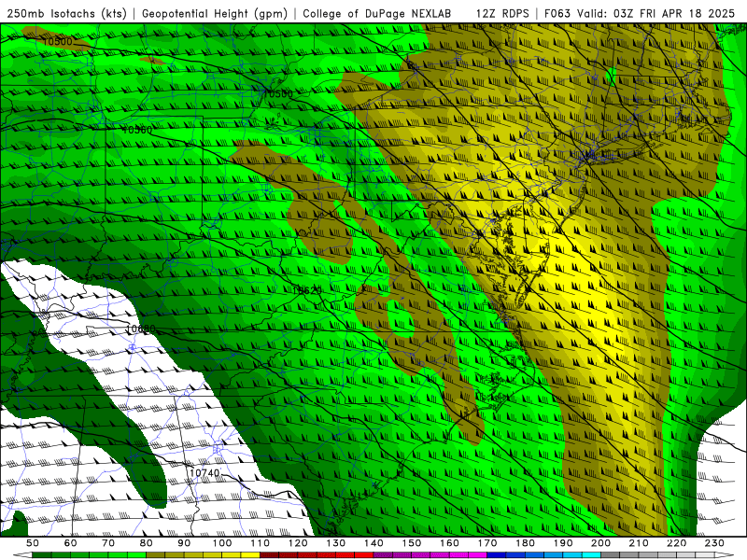Pick the bright yellow legend swatch below 110
Image resolution: width=747 pixels, height=560 pixels.
[x=250, y=555]
